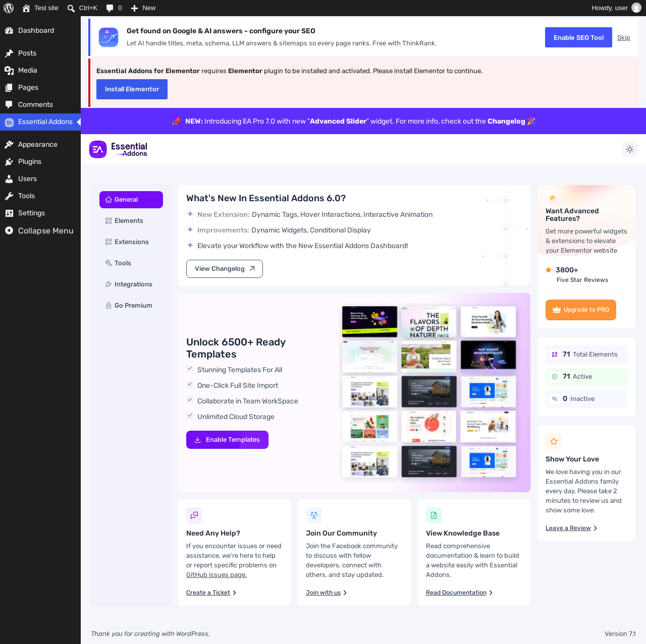The image size is (646, 644).
Task: Click Enable Templates button
Action: (x=227, y=440)
